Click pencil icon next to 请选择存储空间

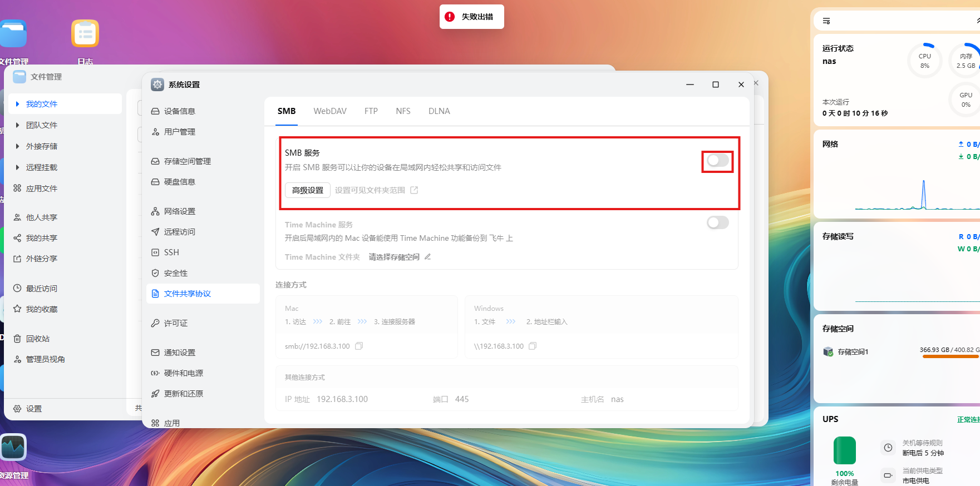click(427, 257)
